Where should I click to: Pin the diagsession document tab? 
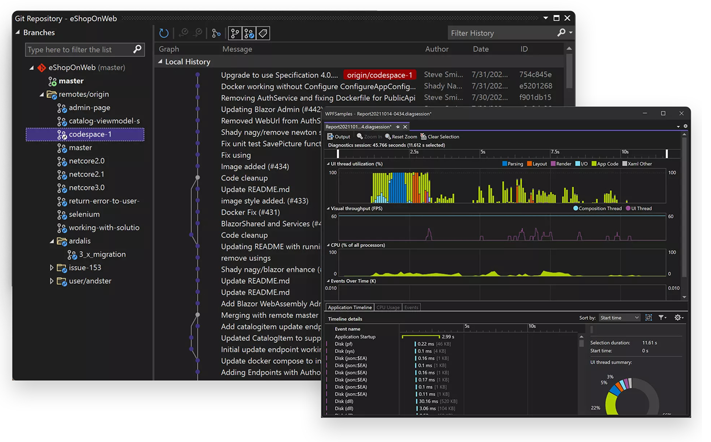[398, 127]
